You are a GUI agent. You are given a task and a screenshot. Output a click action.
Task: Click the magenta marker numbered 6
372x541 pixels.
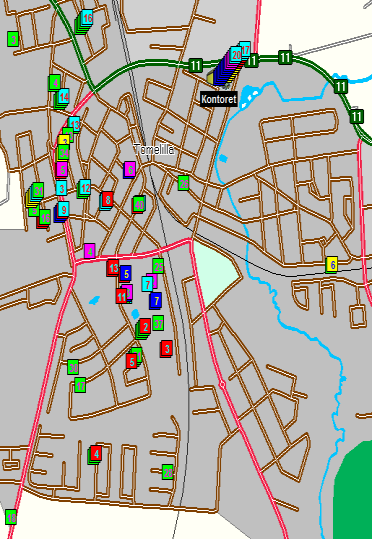click(130, 169)
